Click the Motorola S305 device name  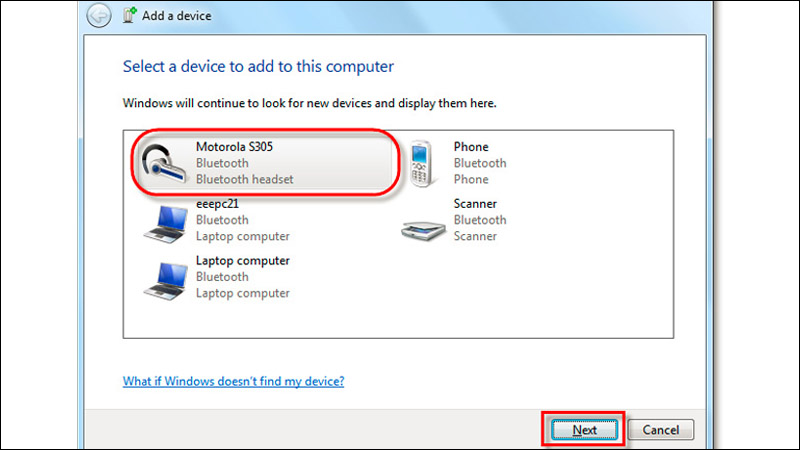coord(234,147)
